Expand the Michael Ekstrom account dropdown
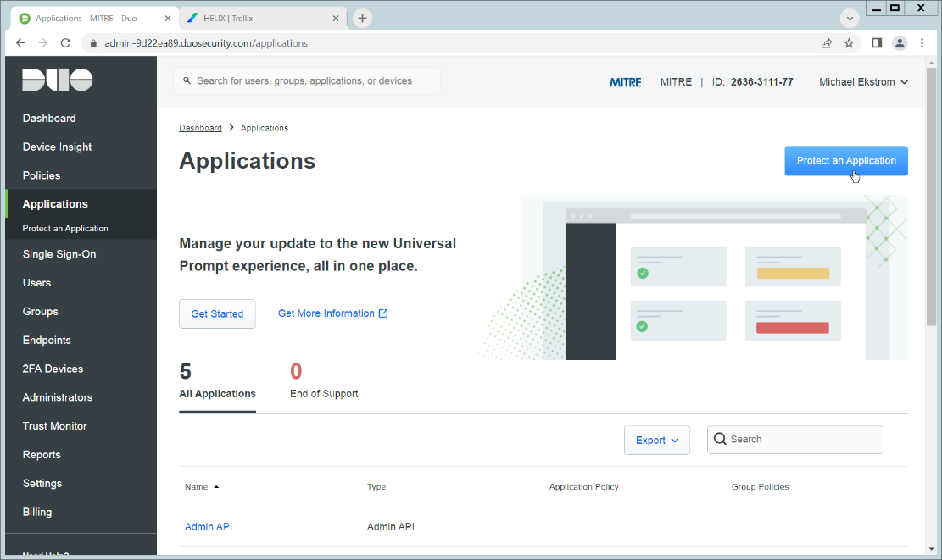 pyautogui.click(x=863, y=82)
